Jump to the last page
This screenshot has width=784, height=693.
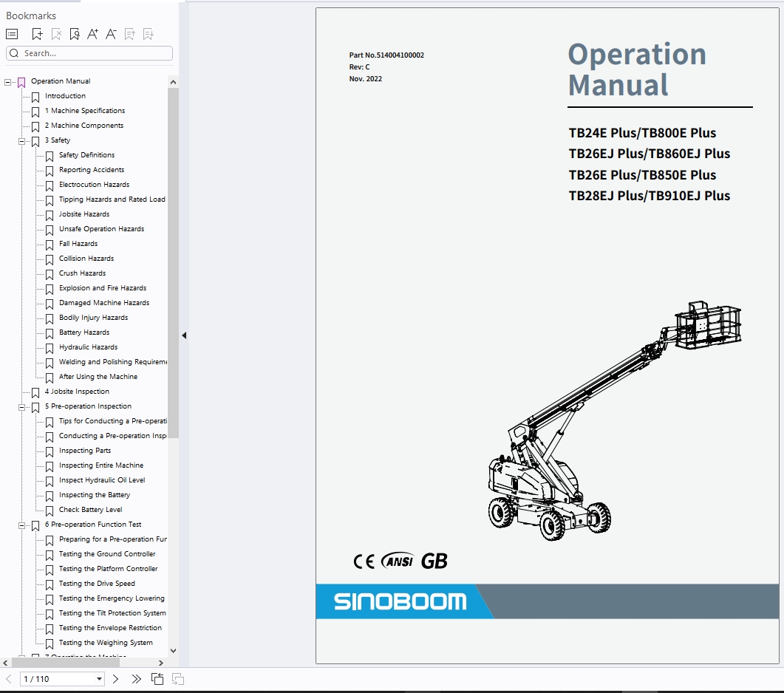136,679
